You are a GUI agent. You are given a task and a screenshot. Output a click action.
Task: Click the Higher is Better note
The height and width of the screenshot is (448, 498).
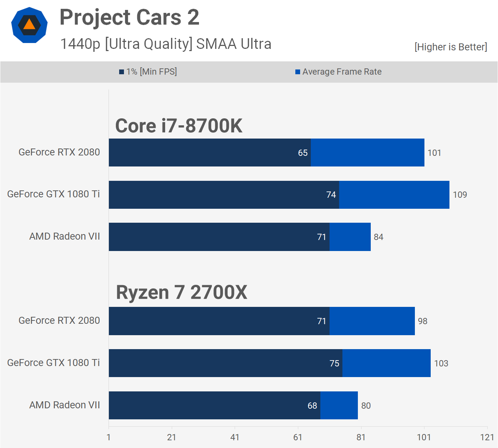point(451,47)
